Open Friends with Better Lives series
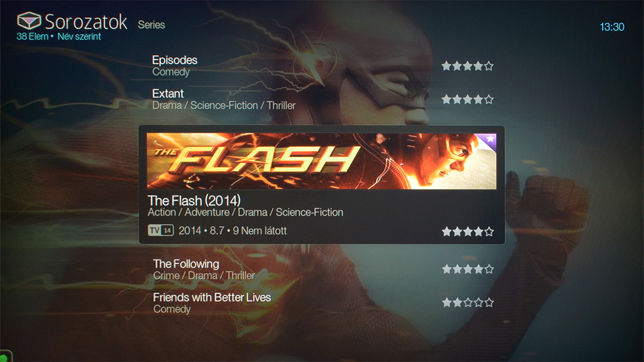This screenshot has width=644, height=362. point(322,302)
